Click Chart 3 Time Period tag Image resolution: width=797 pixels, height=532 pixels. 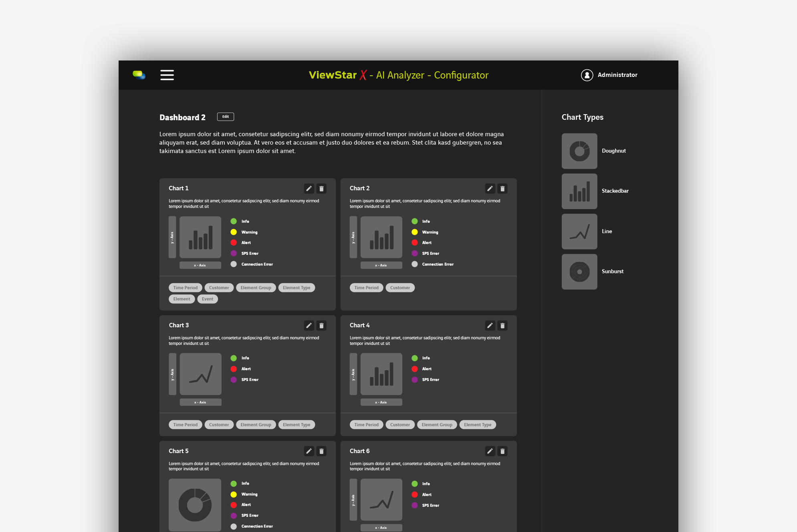click(x=186, y=425)
